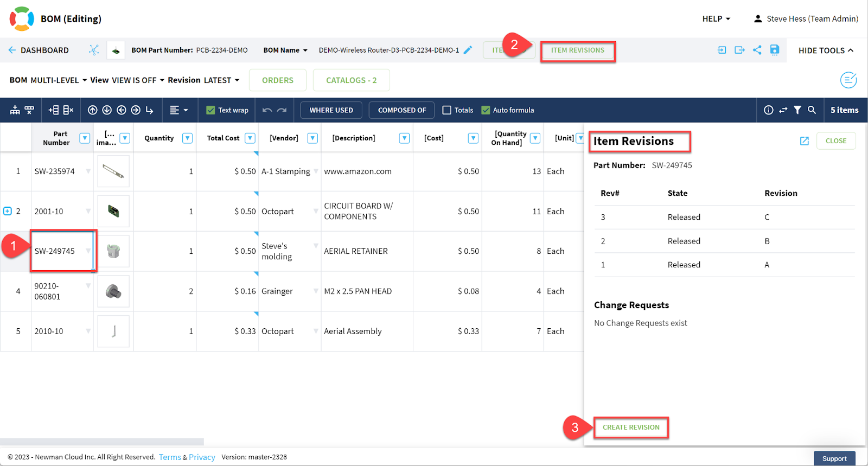Open the filter funnel icon
This screenshot has height=466, width=868.
(x=797, y=110)
